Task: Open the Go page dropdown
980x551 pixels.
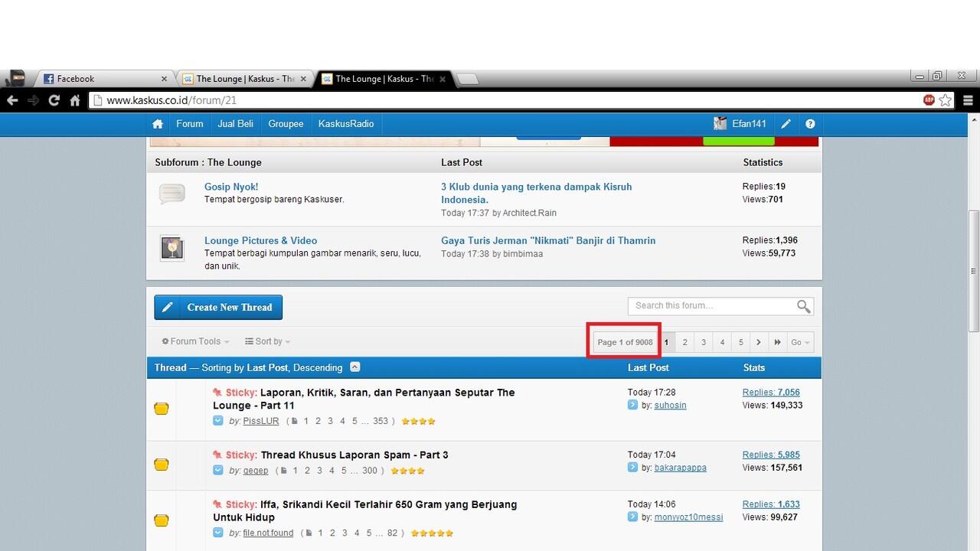Action: click(800, 342)
